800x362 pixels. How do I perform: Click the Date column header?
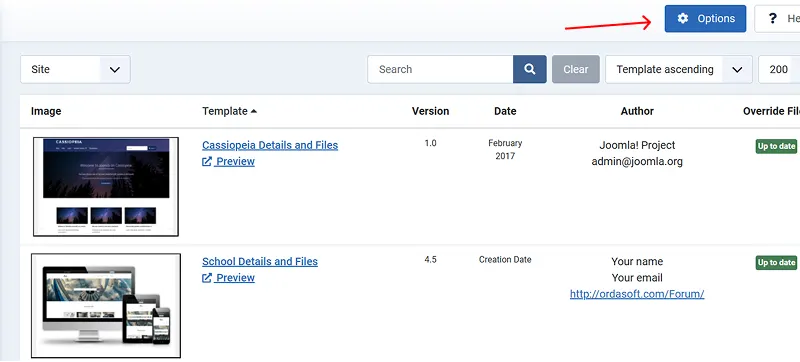point(505,111)
